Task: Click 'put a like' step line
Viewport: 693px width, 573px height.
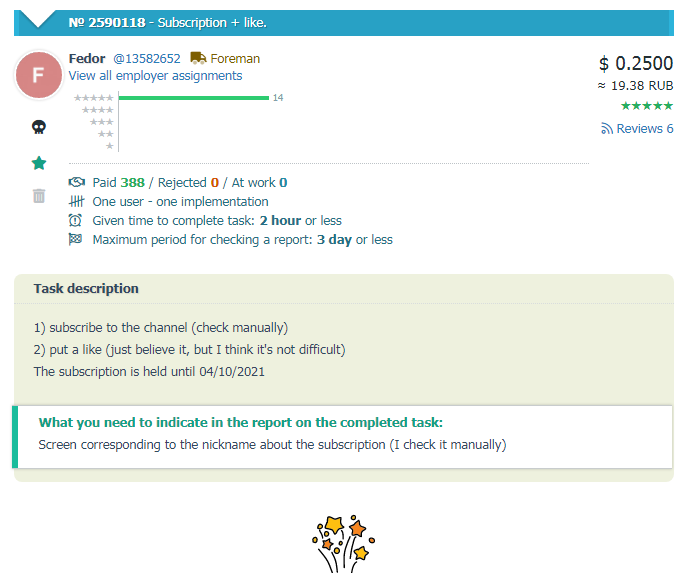Action: click(x=190, y=350)
